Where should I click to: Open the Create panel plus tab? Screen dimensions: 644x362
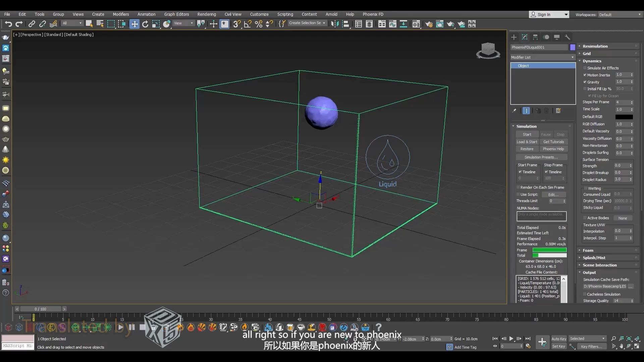pyautogui.click(x=514, y=37)
